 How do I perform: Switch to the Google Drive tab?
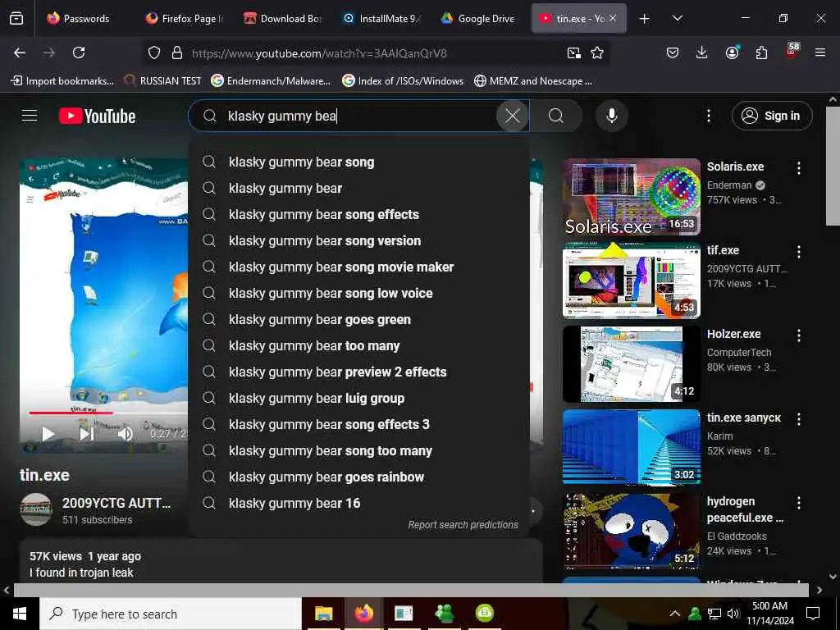click(478, 18)
